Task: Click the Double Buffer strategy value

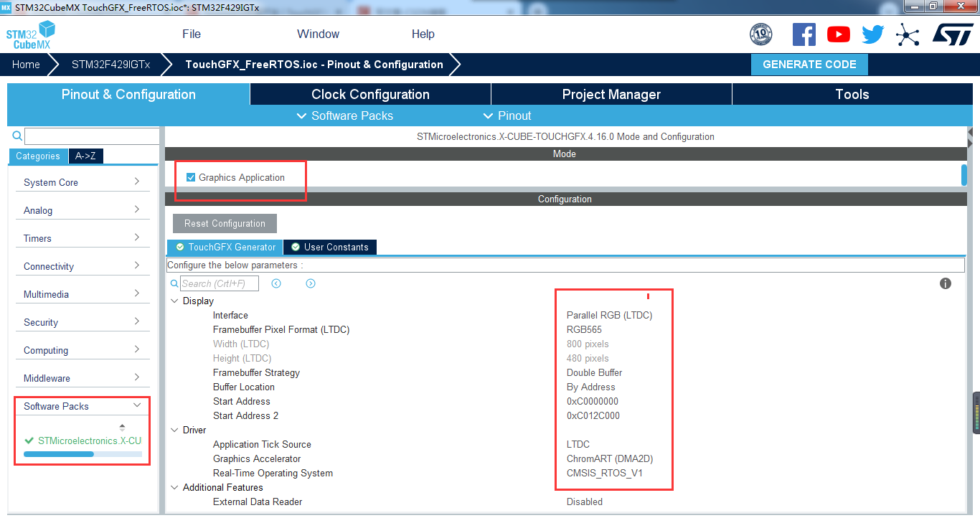Action: click(x=595, y=373)
